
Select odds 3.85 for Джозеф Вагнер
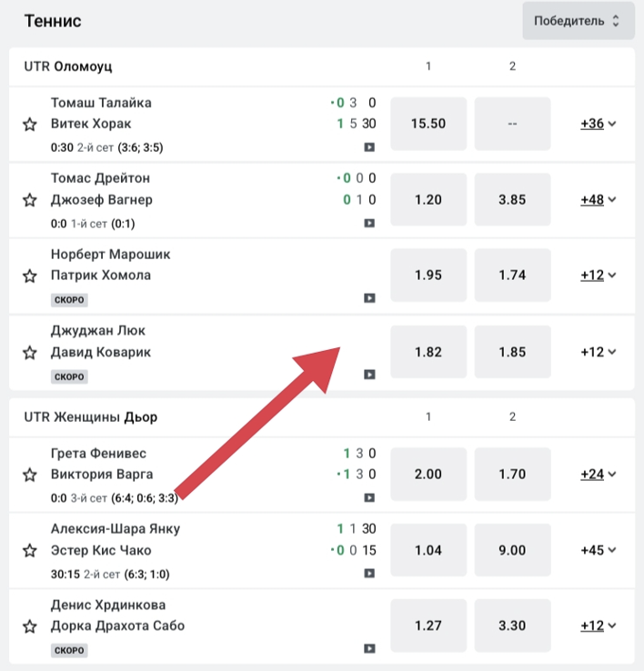click(x=512, y=199)
